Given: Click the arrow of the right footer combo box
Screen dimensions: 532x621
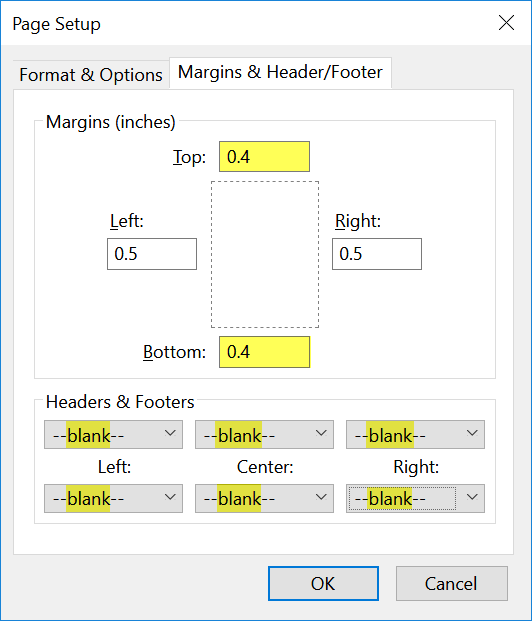Looking at the screenshot, I should 472,497.
